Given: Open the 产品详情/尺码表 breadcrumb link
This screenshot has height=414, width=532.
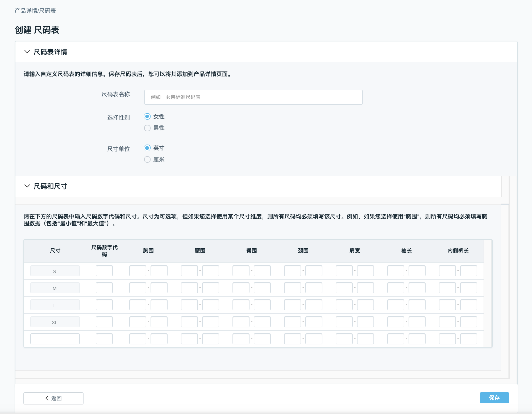Looking at the screenshot, I should point(35,11).
